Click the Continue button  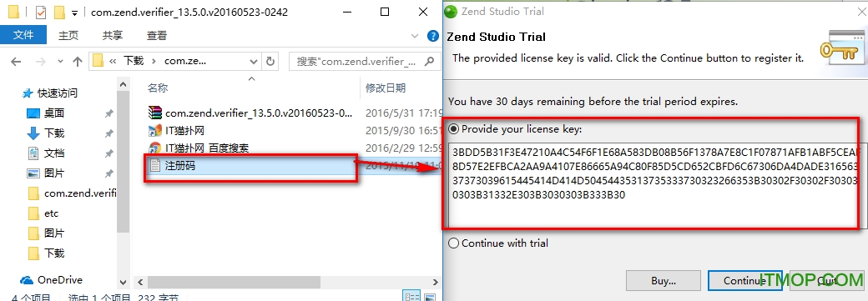point(744,280)
